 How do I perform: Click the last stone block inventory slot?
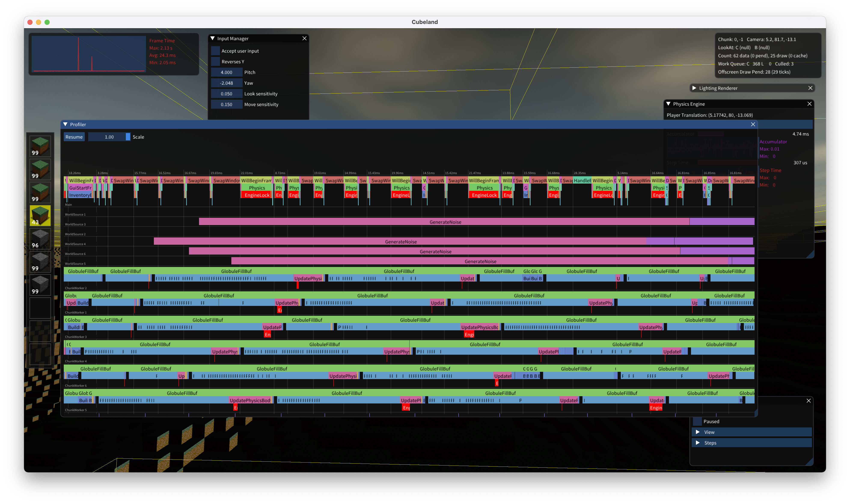[40, 285]
